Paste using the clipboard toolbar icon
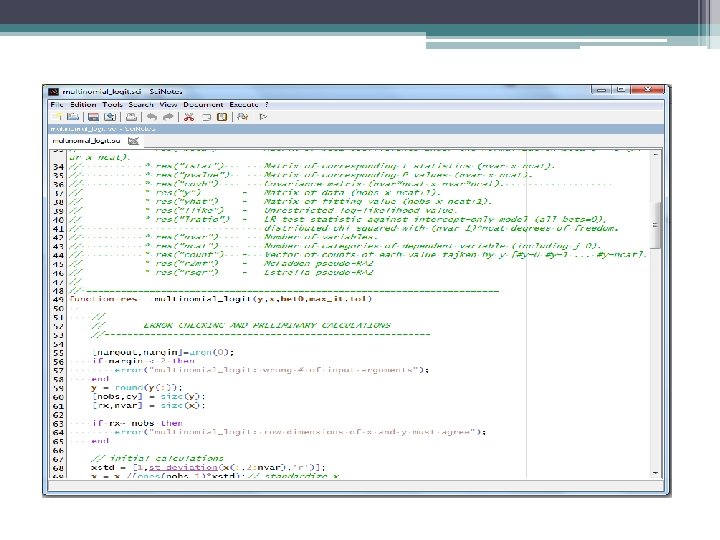 point(222,116)
